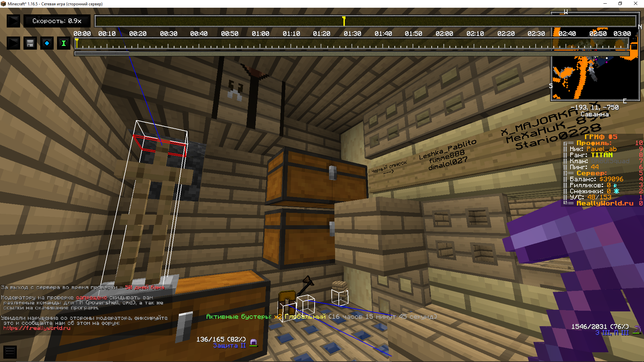The image size is (644, 362).
Task: Open the hamburger menu icon in the bottom-left corner
Action: coord(10,352)
